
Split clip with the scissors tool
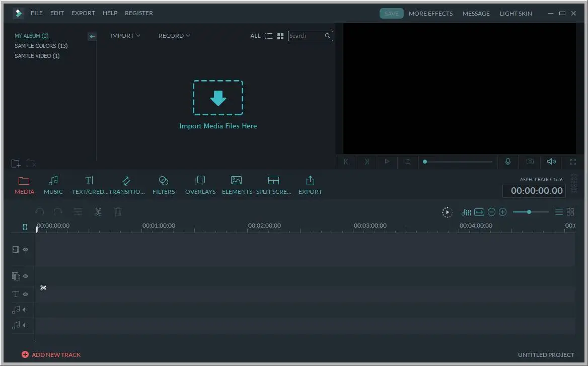pyautogui.click(x=98, y=212)
